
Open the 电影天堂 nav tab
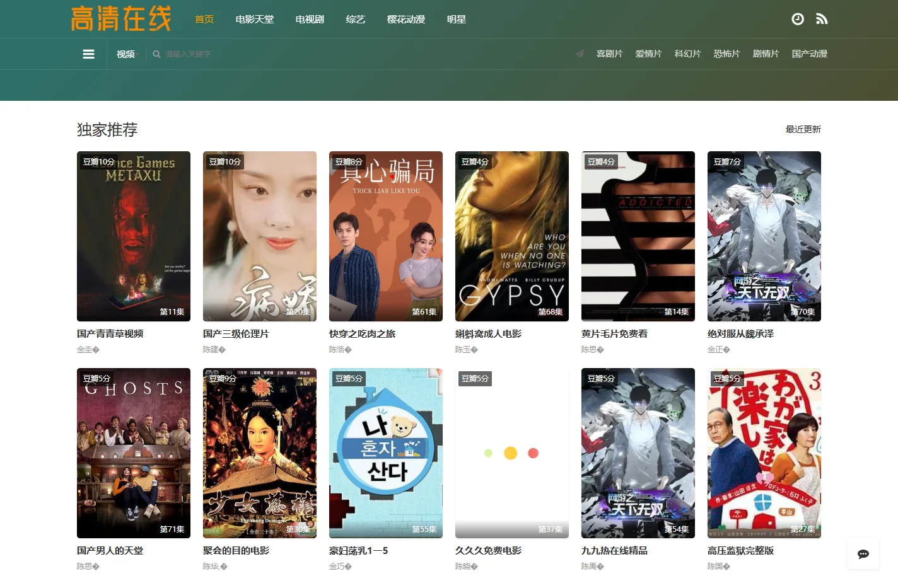pos(255,20)
